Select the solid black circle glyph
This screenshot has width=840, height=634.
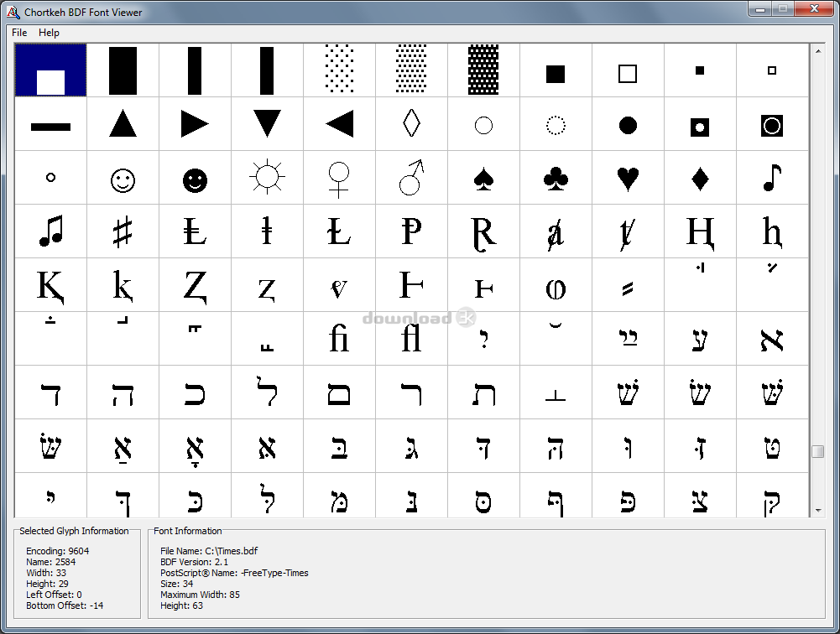coord(628,124)
